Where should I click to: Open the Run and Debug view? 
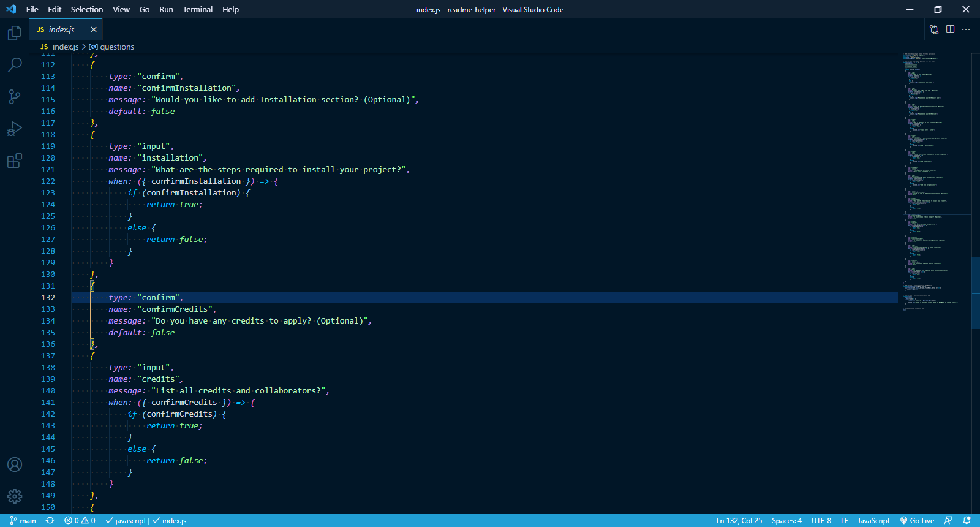tap(15, 129)
